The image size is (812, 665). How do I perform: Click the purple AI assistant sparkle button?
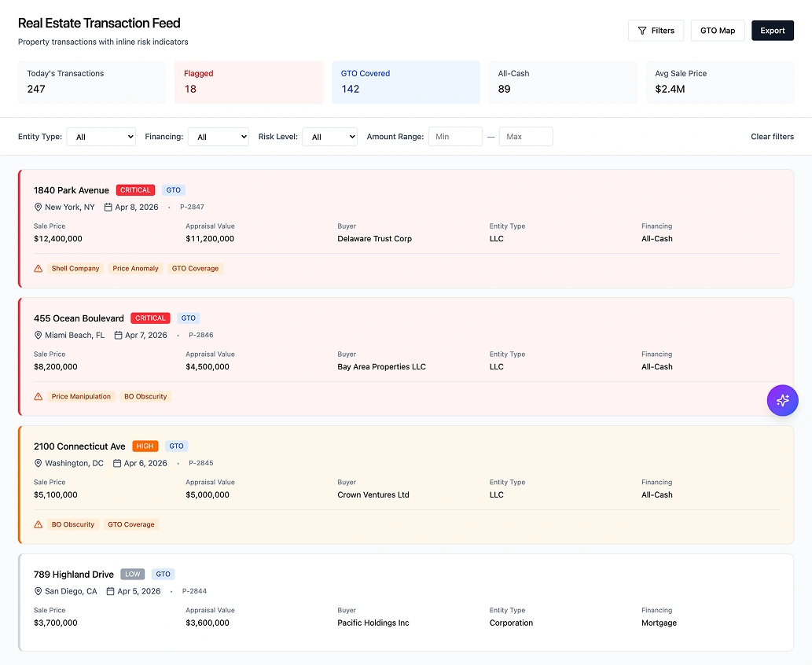point(782,400)
